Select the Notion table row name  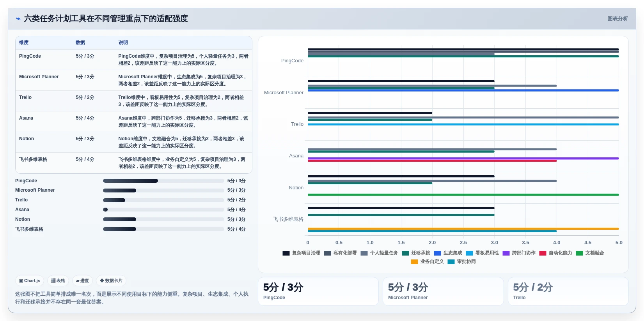[x=27, y=139]
